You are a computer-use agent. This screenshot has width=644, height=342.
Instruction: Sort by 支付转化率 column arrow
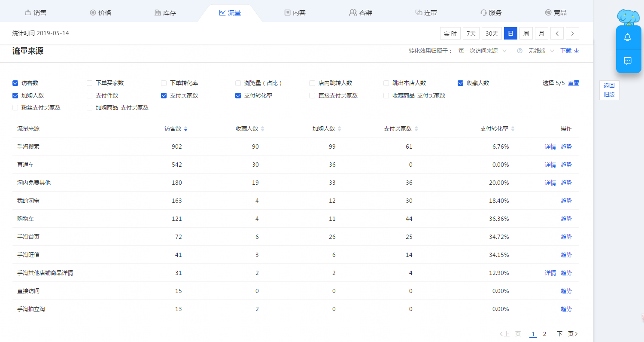[513, 129]
